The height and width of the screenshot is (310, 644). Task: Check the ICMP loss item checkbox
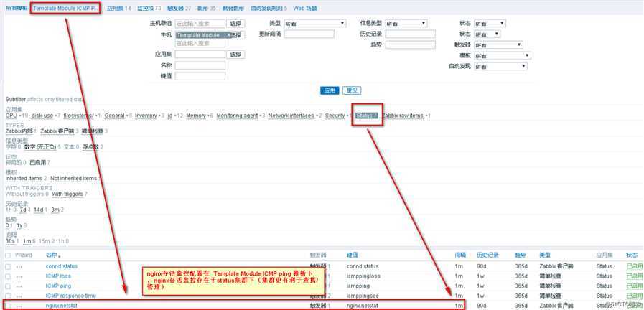pyautogui.click(x=8, y=276)
